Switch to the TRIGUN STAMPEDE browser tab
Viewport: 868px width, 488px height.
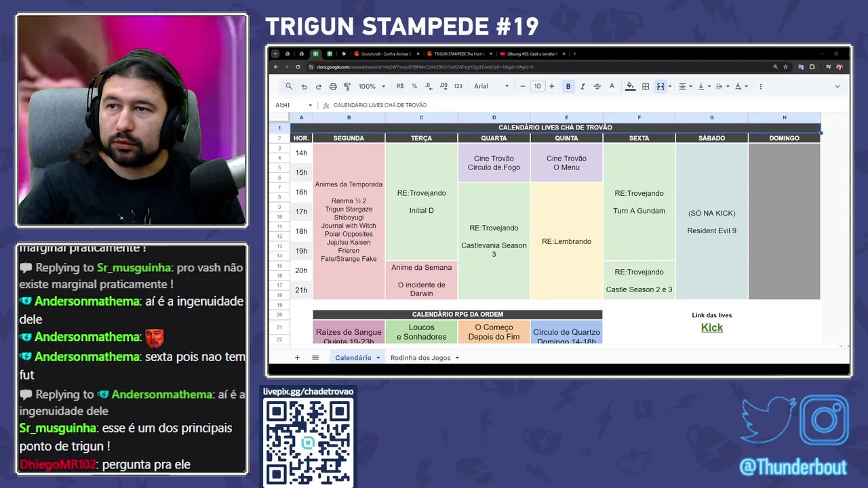pos(460,54)
